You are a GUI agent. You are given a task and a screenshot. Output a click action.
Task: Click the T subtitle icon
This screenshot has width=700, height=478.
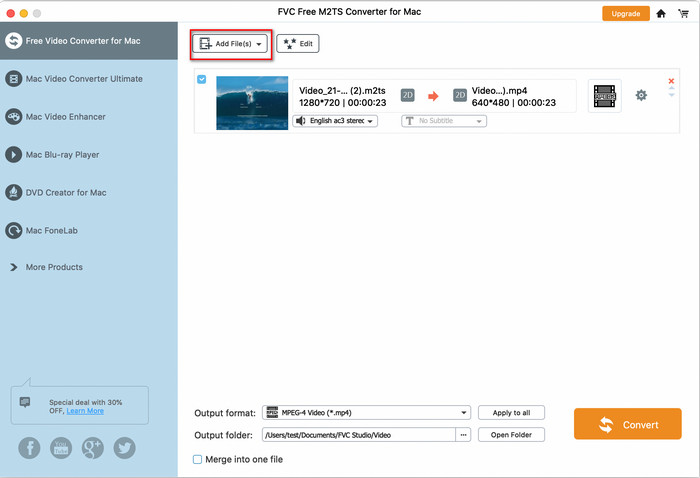coord(409,121)
